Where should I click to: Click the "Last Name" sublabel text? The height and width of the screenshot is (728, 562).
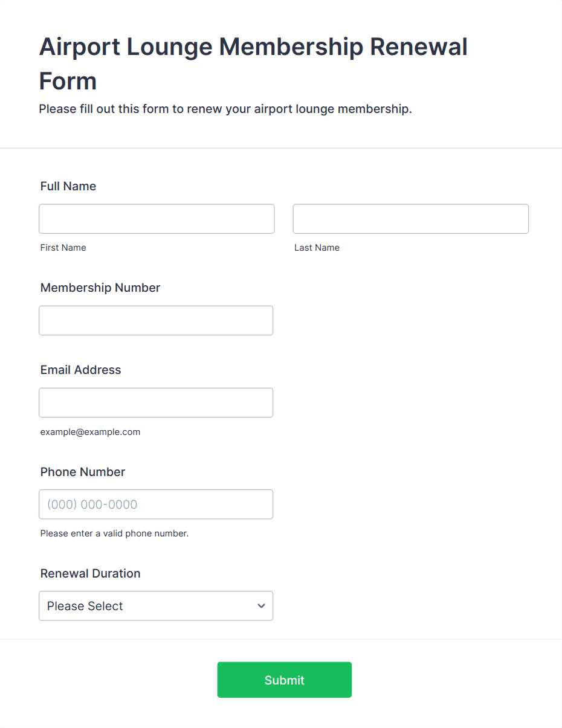point(317,248)
